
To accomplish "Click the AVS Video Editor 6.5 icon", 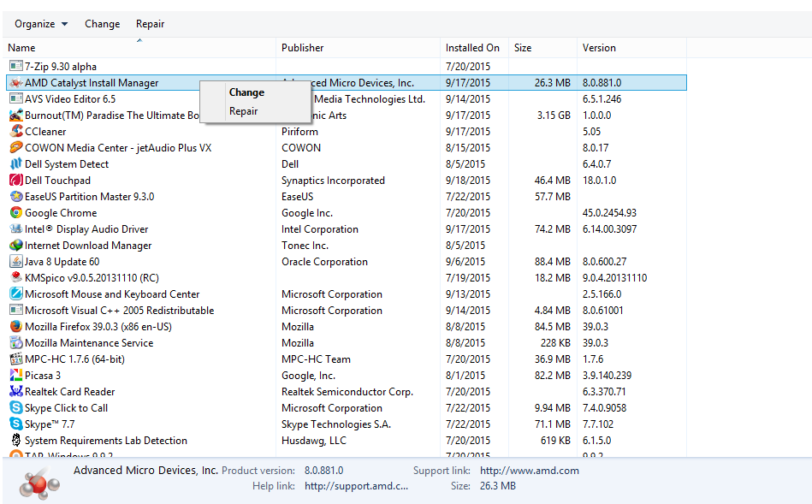I will (16, 99).
